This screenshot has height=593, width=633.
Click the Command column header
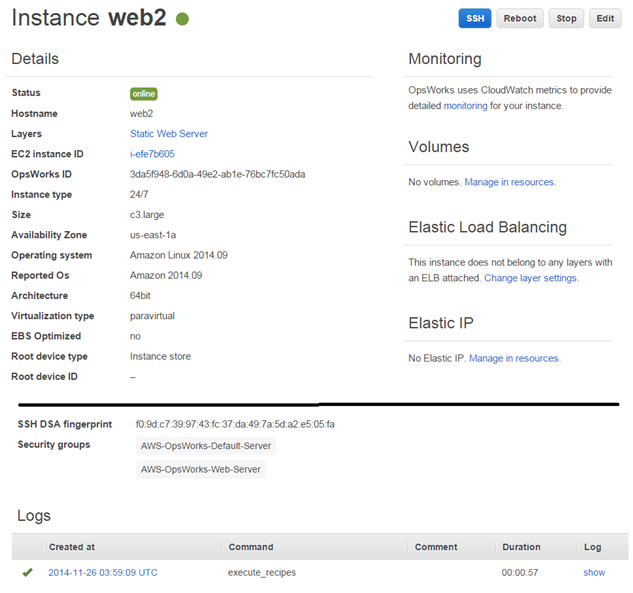click(x=251, y=547)
